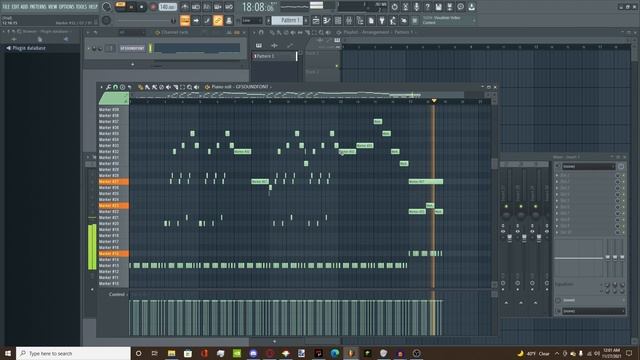
Task: Click the GFSOUNDFONT channel button
Action: coord(132,48)
